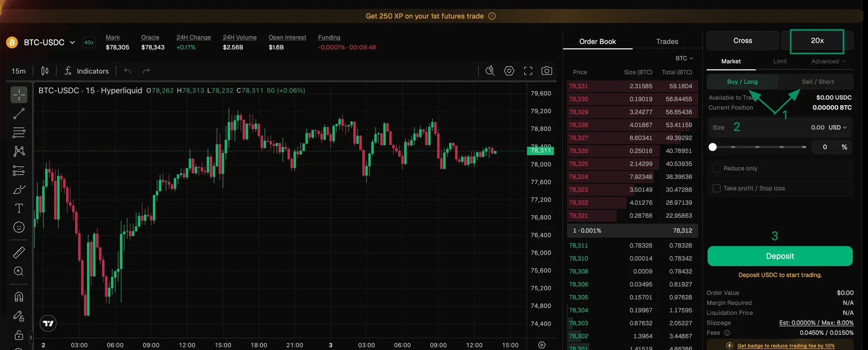Enter fullscreen chart mode
868x350 pixels.
point(528,71)
